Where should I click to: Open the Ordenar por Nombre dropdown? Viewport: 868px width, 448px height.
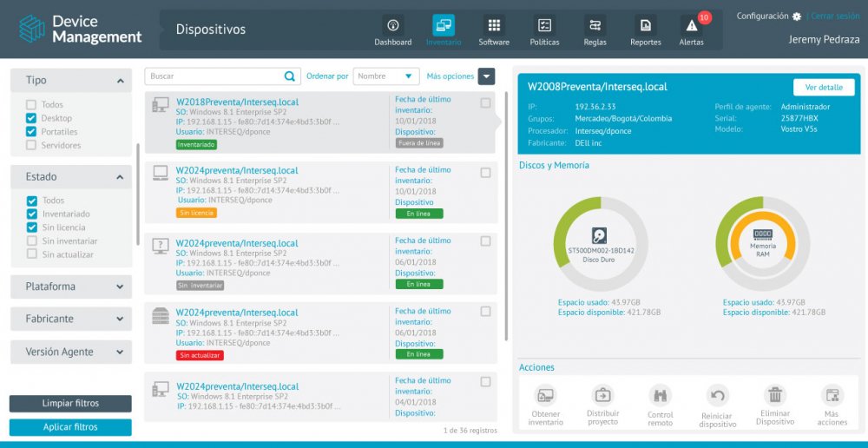386,76
